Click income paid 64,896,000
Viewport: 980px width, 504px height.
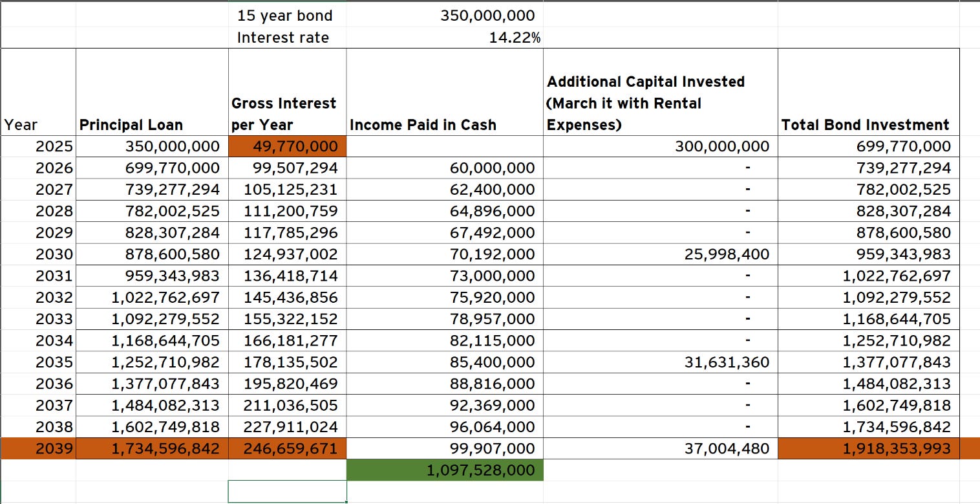coord(445,211)
